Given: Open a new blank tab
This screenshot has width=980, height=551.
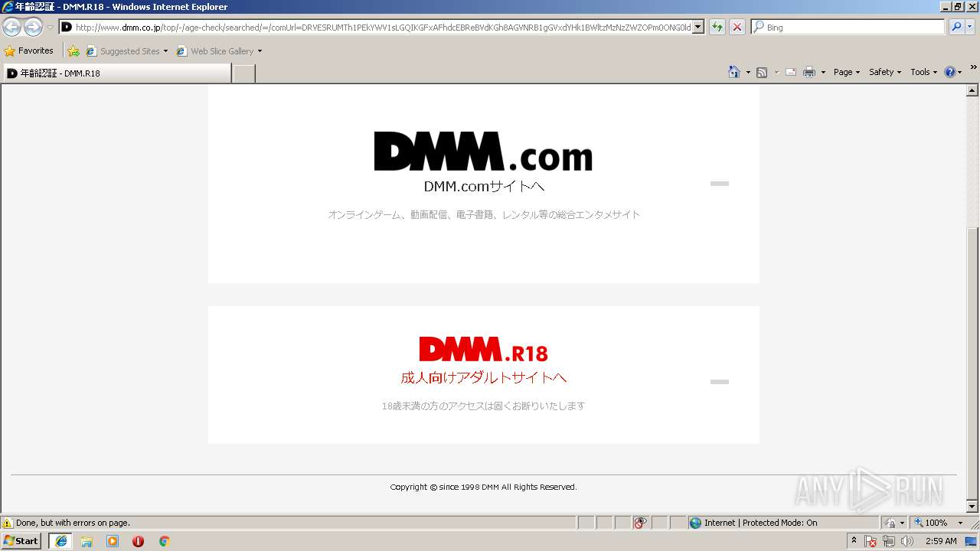Looking at the screenshot, I should point(243,73).
